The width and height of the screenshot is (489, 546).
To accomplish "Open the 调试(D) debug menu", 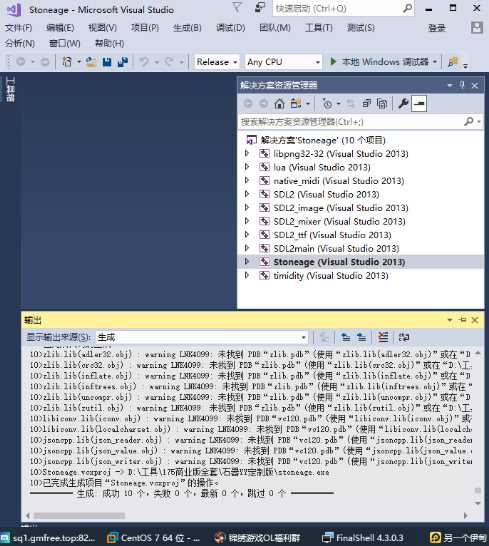I will pos(231,28).
